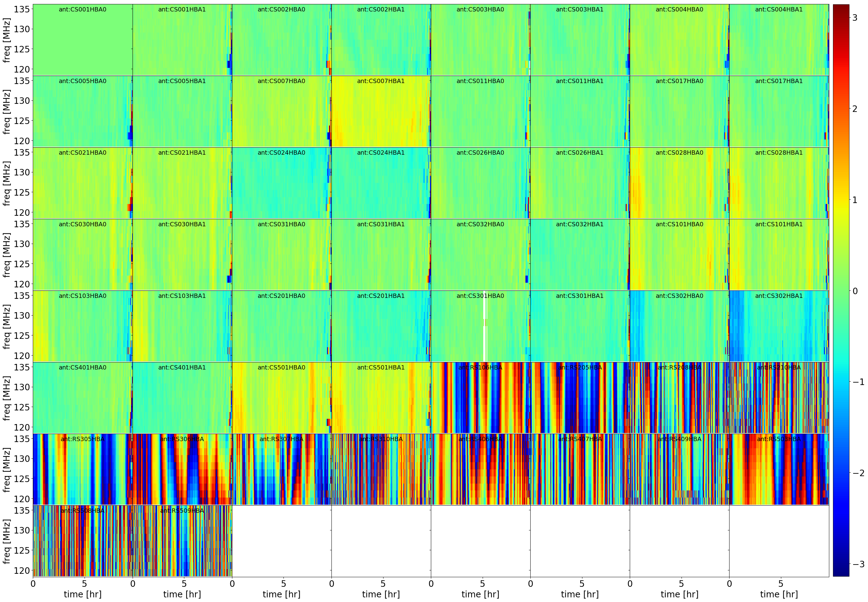Image resolution: width=868 pixels, height=602 pixels.
Task: Click the CS302HBA1 bluish heatmap panel
Action: [x=779, y=326]
